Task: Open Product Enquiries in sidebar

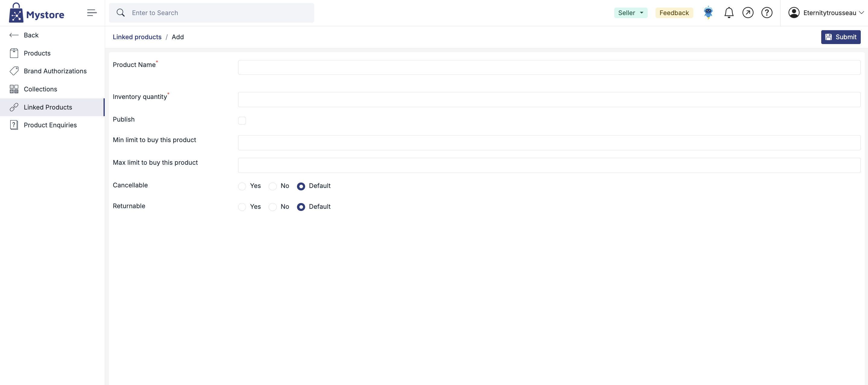Action: (50, 125)
